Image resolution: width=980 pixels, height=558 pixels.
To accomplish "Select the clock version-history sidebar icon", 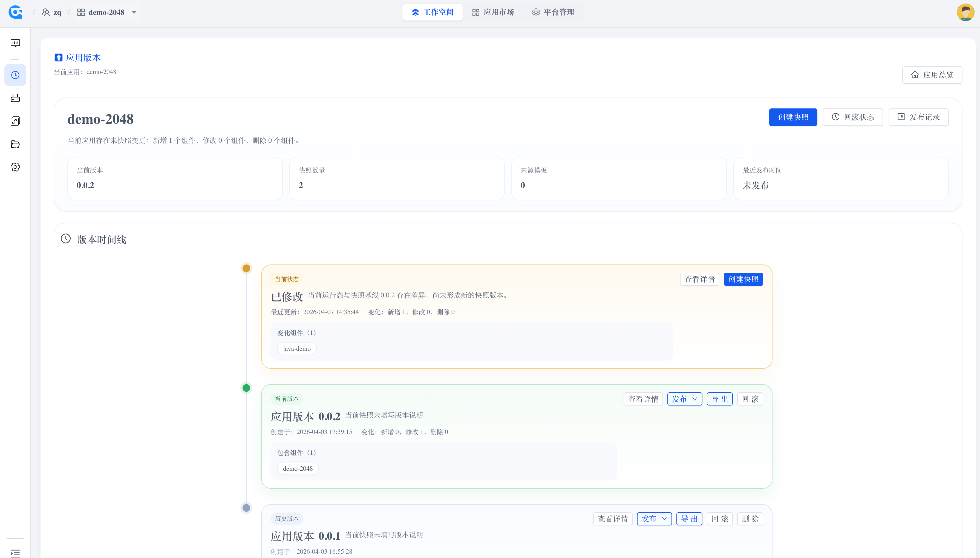I will click(x=15, y=75).
